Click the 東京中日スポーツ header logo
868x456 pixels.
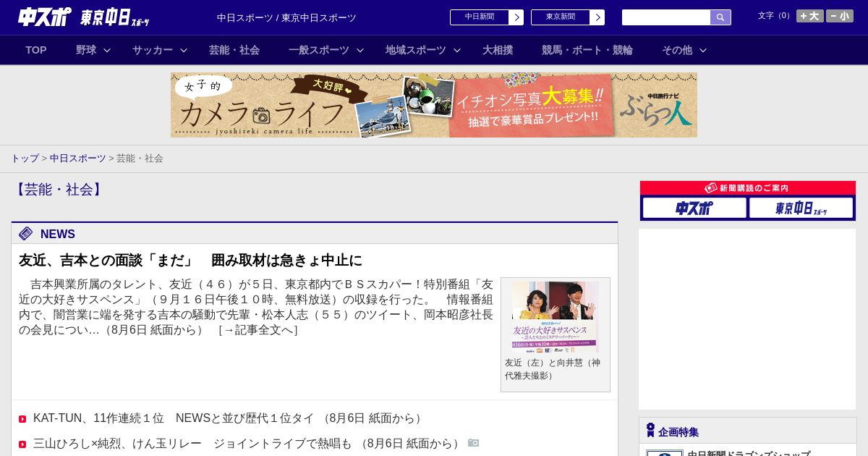114,17
